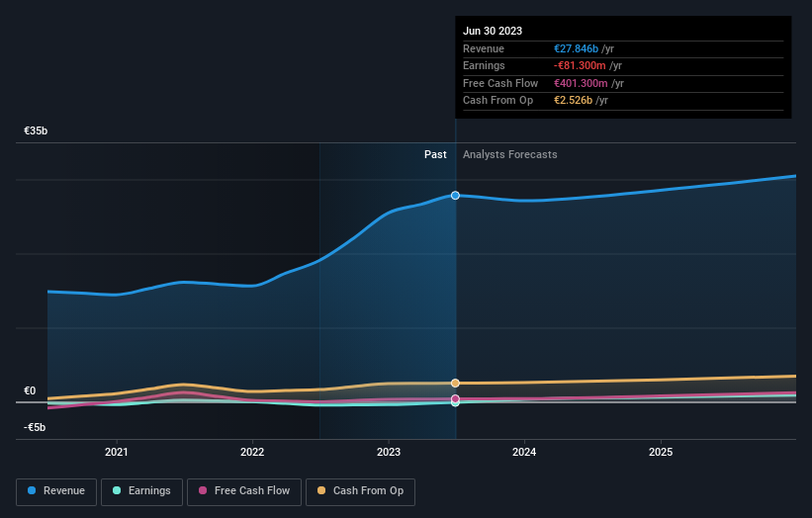Click the €35b y-axis label
Viewport: 812px width, 518px height.
click(36, 130)
